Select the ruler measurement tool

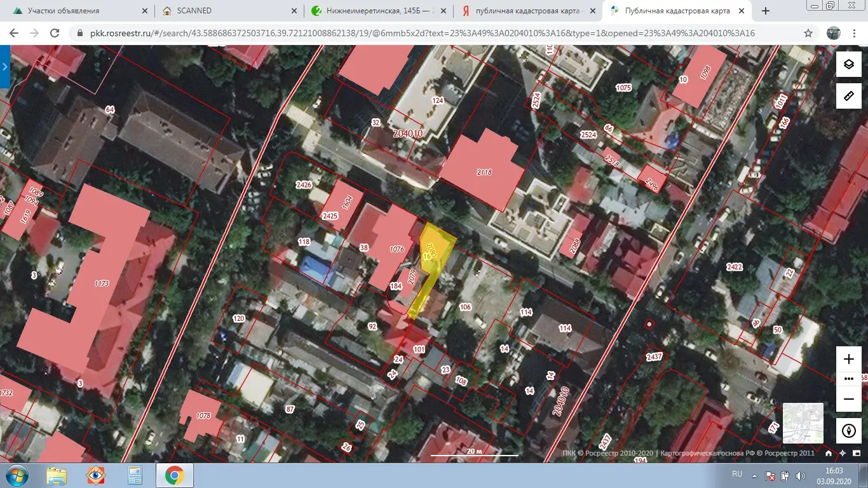[x=848, y=96]
